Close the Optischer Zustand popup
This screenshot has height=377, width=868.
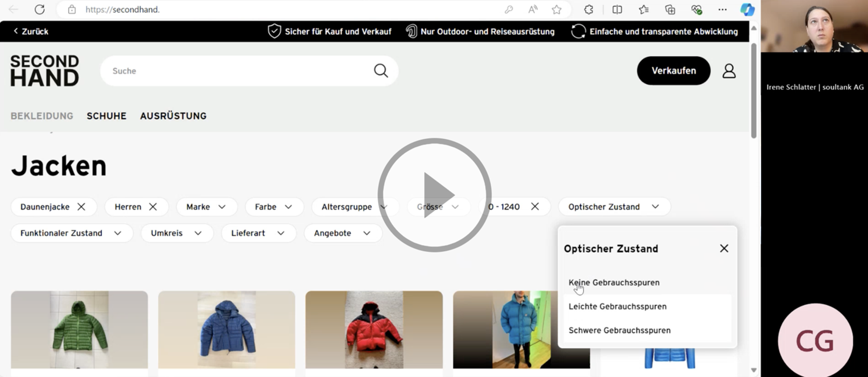(724, 248)
